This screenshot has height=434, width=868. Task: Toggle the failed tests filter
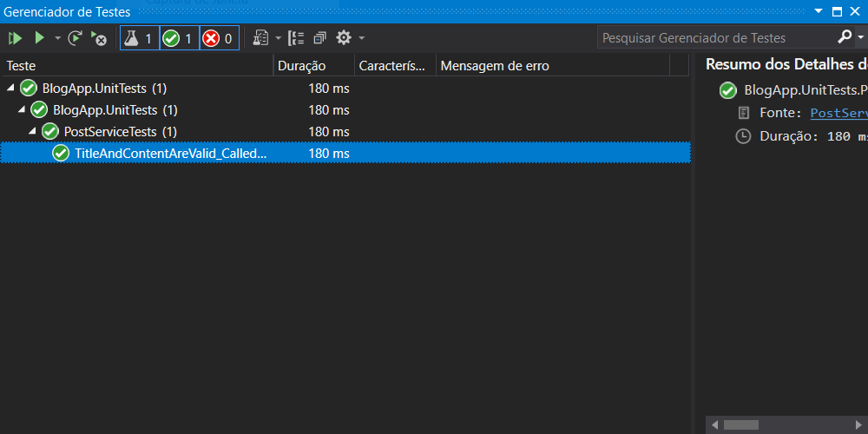(x=219, y=38)
